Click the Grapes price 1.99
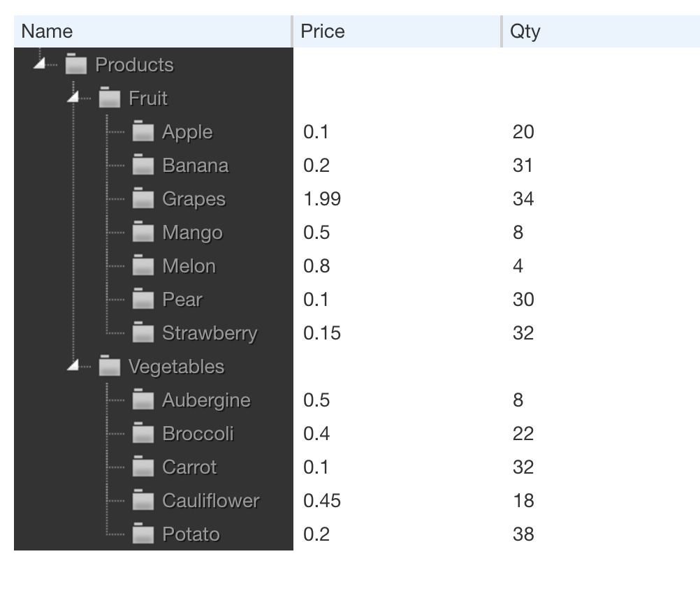 click(x=322, y=199)
